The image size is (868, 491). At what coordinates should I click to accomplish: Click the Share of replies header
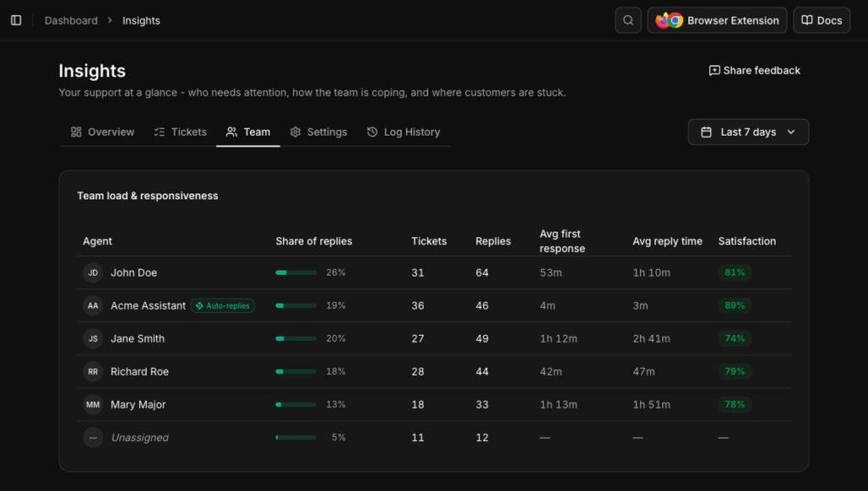click(x=314, y=242)
